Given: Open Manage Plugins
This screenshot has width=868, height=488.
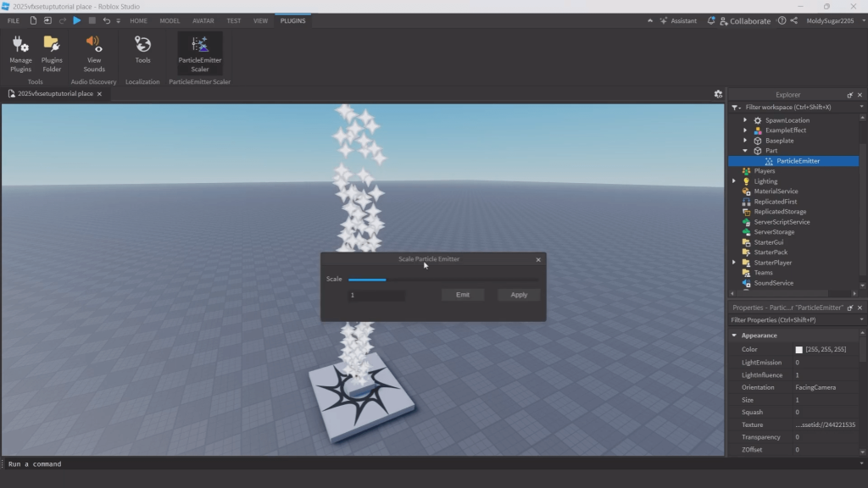Looking at the screenshot, I should [20, 53].
